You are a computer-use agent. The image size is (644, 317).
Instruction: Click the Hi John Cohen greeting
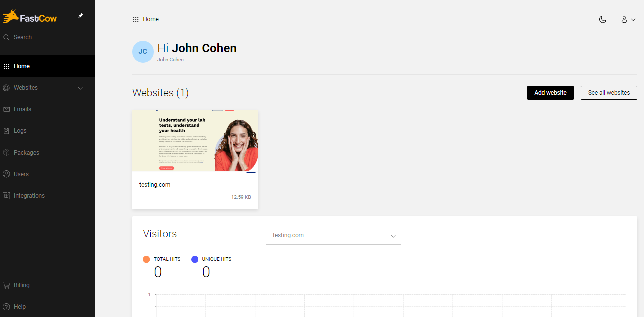point(197,48)
